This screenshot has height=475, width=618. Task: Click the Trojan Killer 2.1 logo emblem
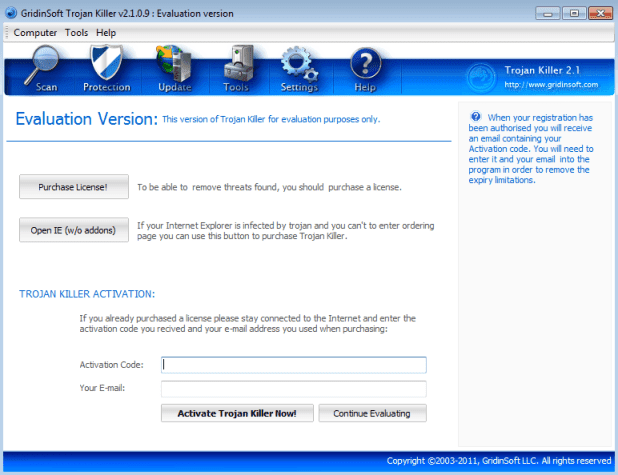(481, 77)
